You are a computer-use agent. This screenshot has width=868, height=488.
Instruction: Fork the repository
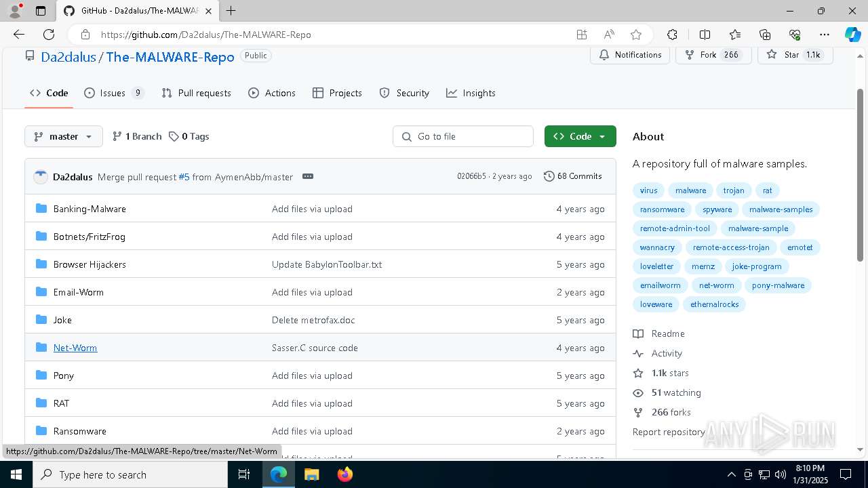point(713,55)
